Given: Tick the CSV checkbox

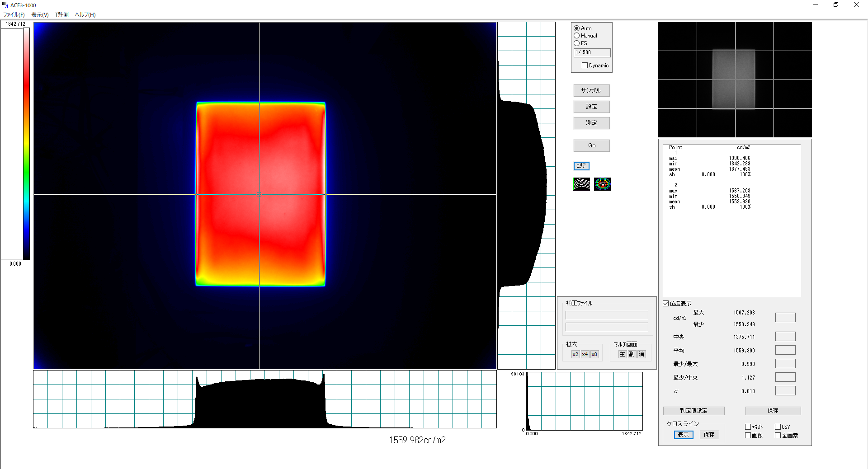Looking at the screenshot, I should pos(778,427).
